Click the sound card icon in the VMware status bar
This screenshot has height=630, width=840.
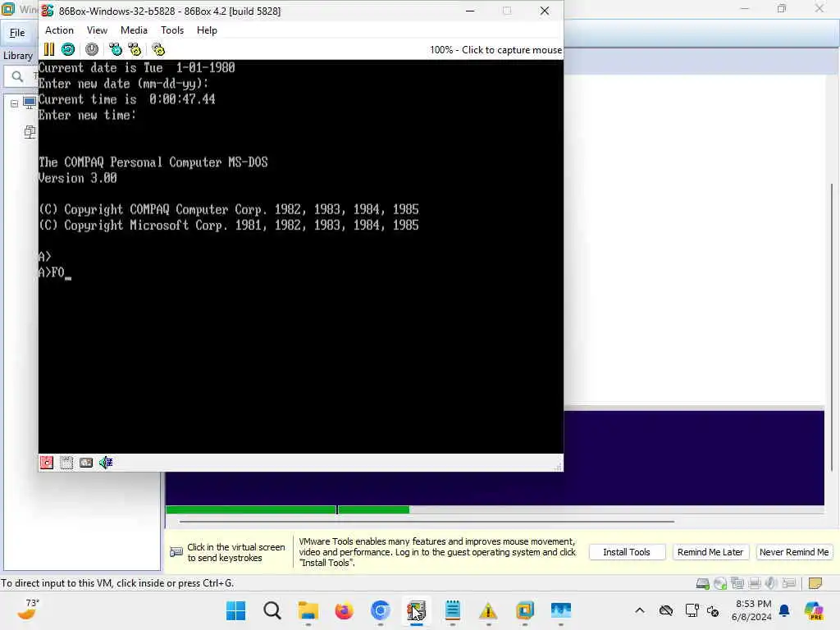[x=771, y=583]
